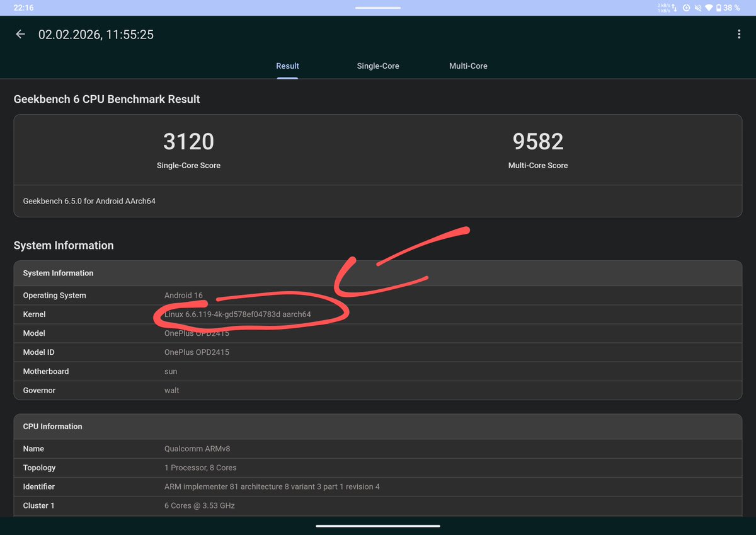Tap the Model row label
The height and width of the screenshot is (535, 756).
tap(34, 333)
